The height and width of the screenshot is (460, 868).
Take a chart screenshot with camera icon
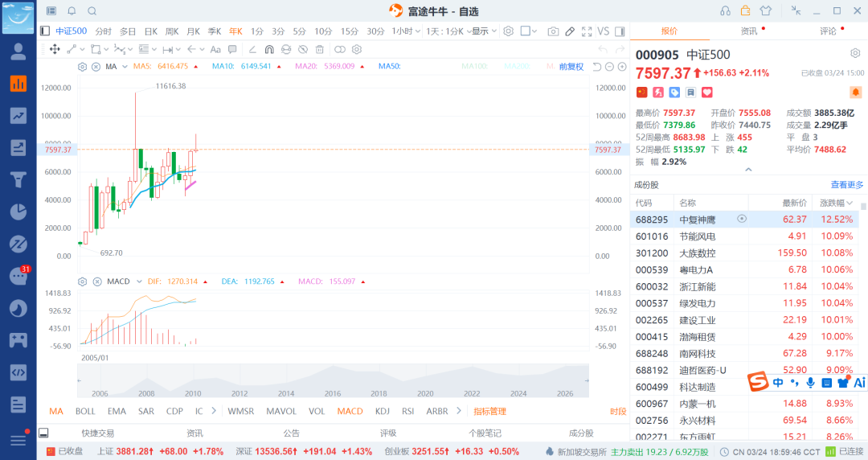click(x=553, y=31)
